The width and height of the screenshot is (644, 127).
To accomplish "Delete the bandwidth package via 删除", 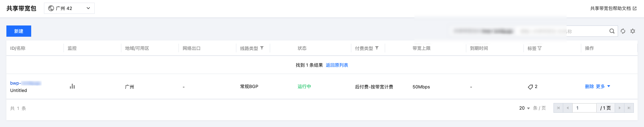I will click(x=589, y=86).
